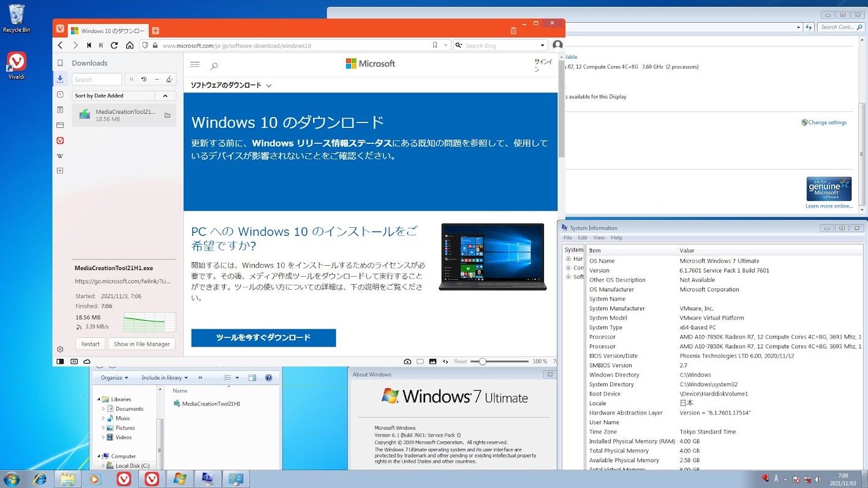This screenshot has width=868, height=488.
Task: Open Include in library dropdown
Action: pos(164,378)
